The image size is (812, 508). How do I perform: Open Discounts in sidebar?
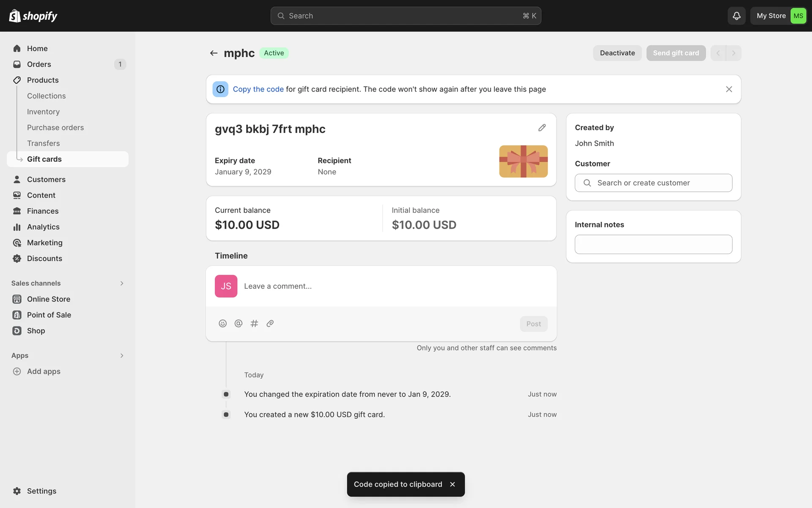click(44, 258)
